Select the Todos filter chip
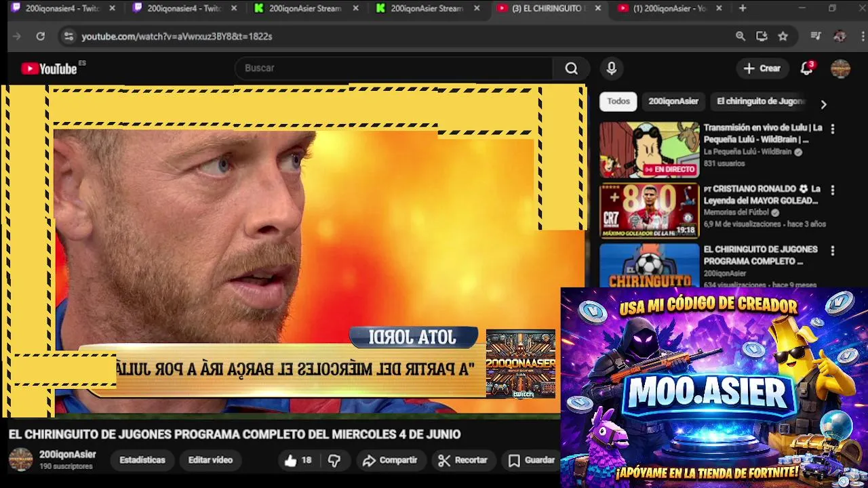Image resolution: width=868 pixels, height=488 pixels. (x=618, y=102)
